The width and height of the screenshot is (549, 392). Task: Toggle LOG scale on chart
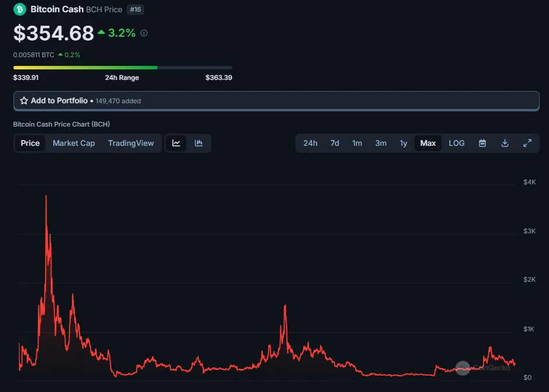coord(457,143)
